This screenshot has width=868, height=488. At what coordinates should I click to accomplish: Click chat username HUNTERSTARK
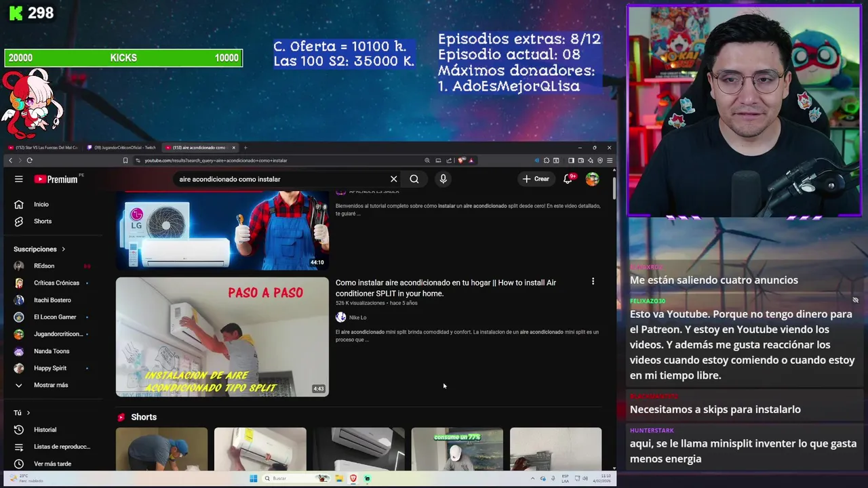(652, 430)
